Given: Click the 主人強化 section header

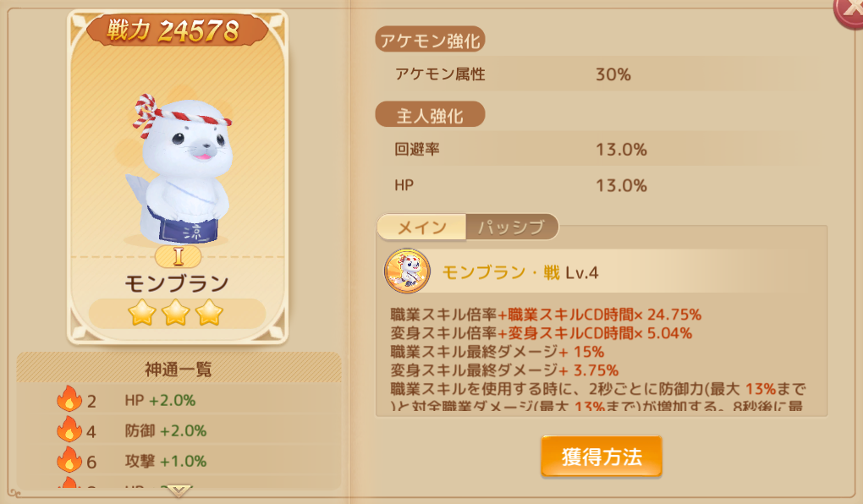Looking at the screenshot, I should 430,115.
